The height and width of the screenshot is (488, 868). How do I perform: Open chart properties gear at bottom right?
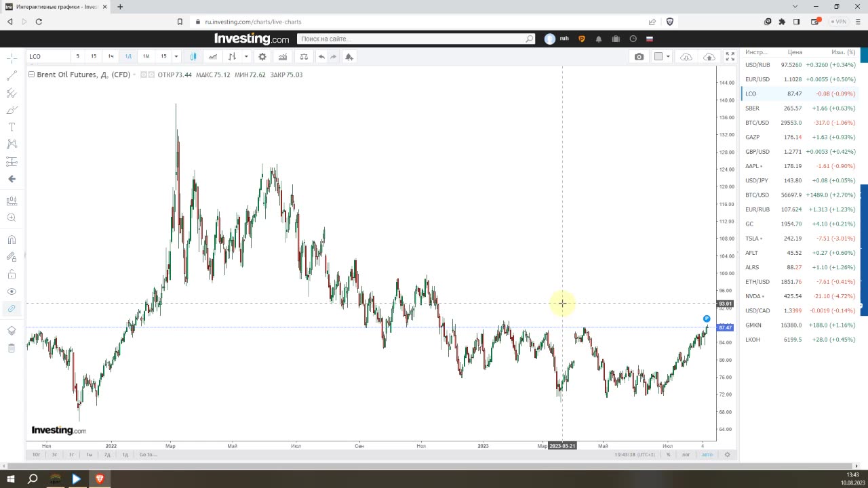728,454
